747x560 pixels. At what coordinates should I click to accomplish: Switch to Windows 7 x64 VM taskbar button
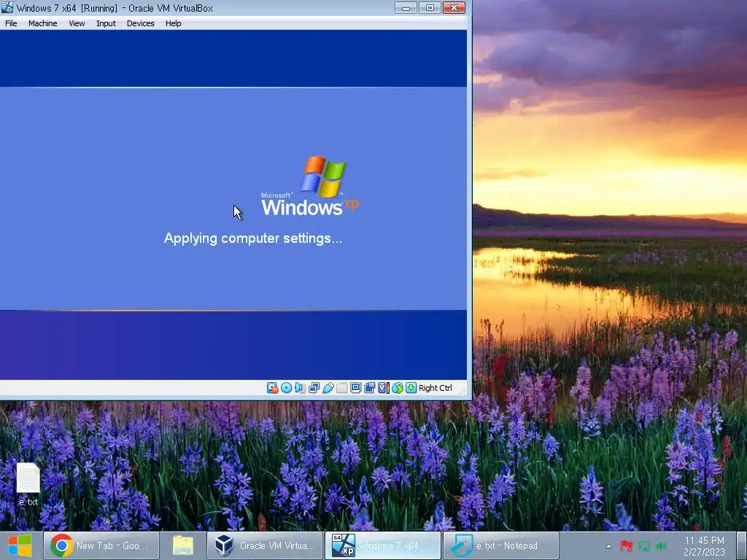383,545
